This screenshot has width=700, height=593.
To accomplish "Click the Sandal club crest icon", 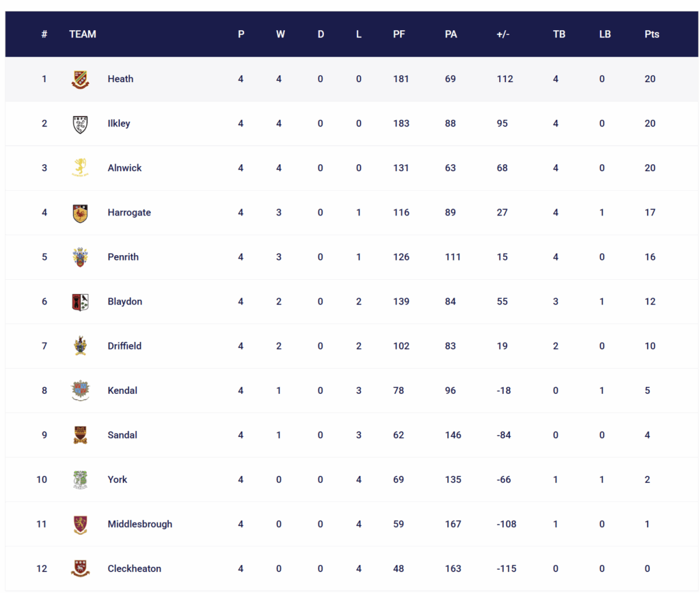I will (x=80, y=435).
